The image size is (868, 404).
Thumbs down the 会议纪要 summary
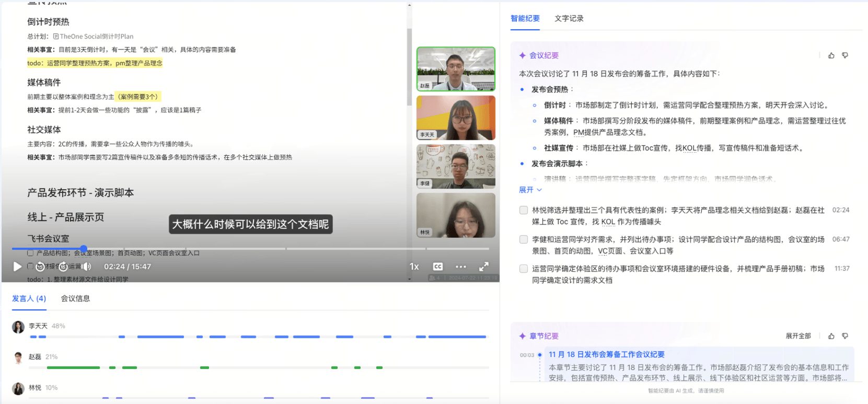point(845,55)
